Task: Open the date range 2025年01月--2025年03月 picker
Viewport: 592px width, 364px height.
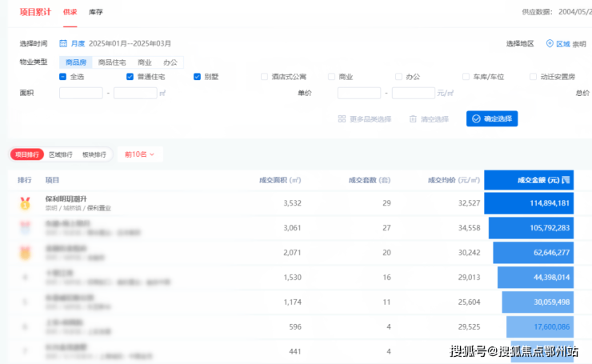Action: pos(131,43)
